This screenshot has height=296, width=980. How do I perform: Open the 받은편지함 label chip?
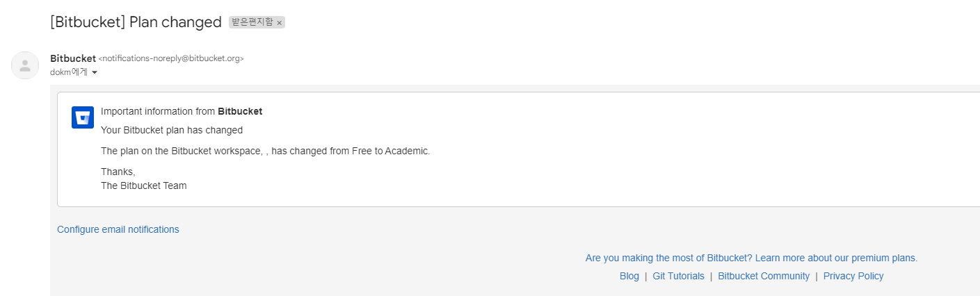point(252,22)
